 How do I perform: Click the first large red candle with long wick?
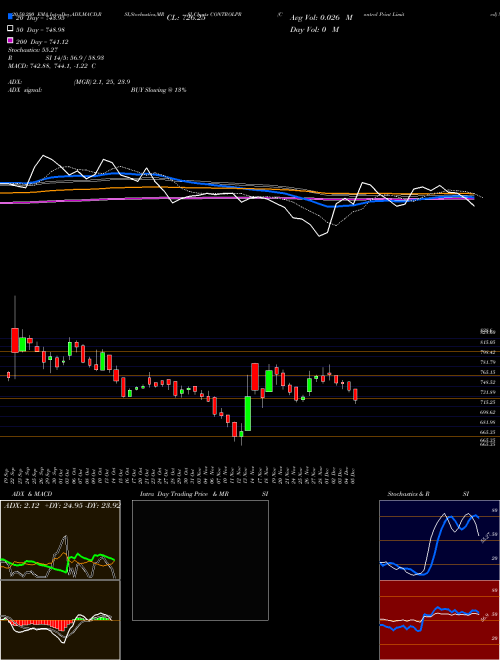click(15, 340)
